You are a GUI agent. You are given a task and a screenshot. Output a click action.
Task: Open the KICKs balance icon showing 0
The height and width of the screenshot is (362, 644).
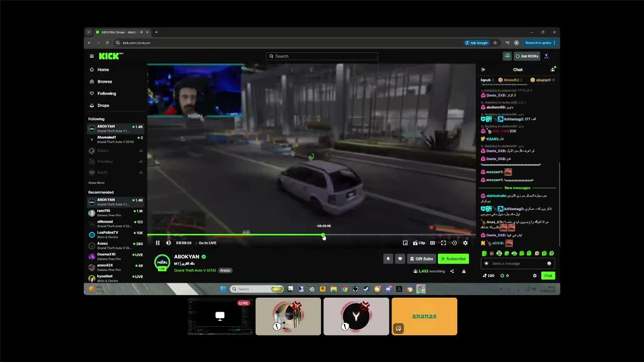coord(505,276)
